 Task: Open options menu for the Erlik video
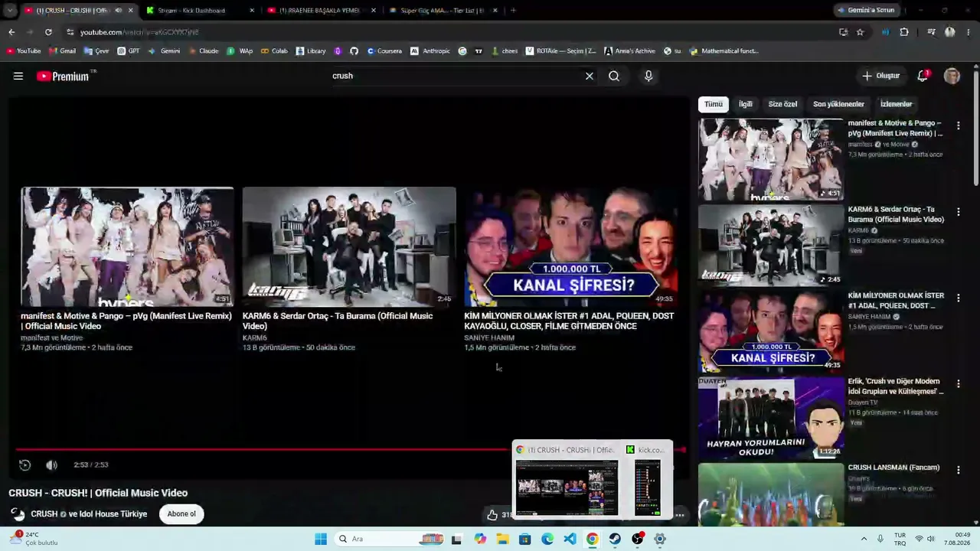958,383
